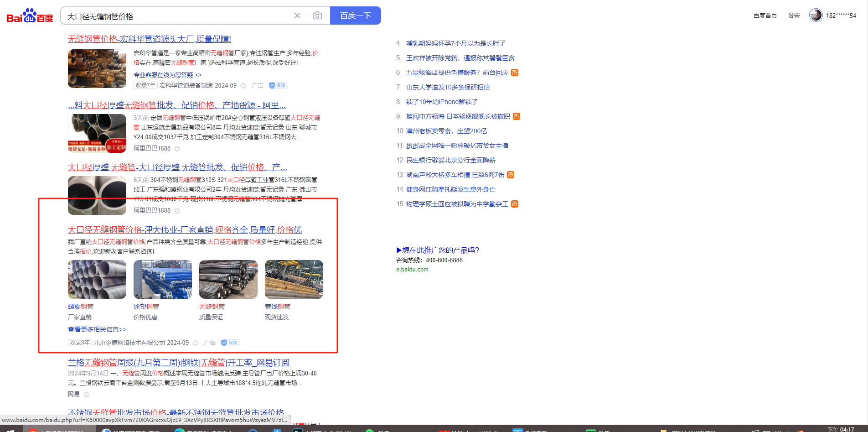Click the user avatar icon
Screen dimensions: 868x432
coord(816,15)
